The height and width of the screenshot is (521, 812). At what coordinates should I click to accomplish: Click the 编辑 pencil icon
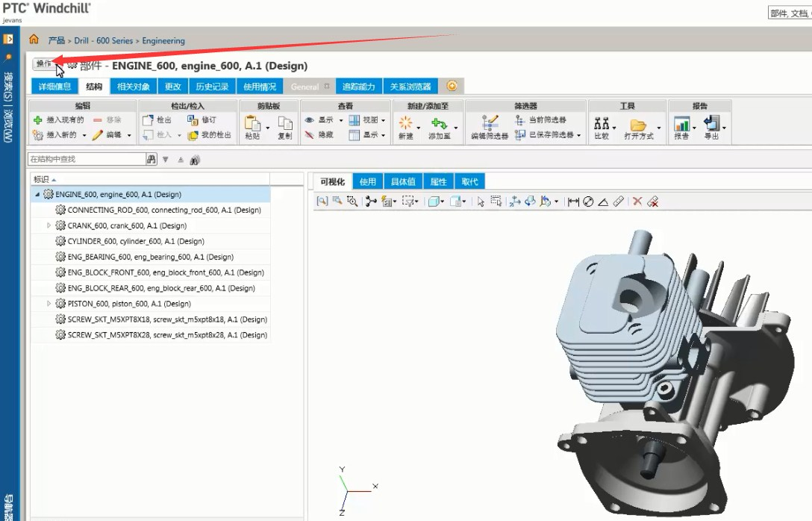98,134
